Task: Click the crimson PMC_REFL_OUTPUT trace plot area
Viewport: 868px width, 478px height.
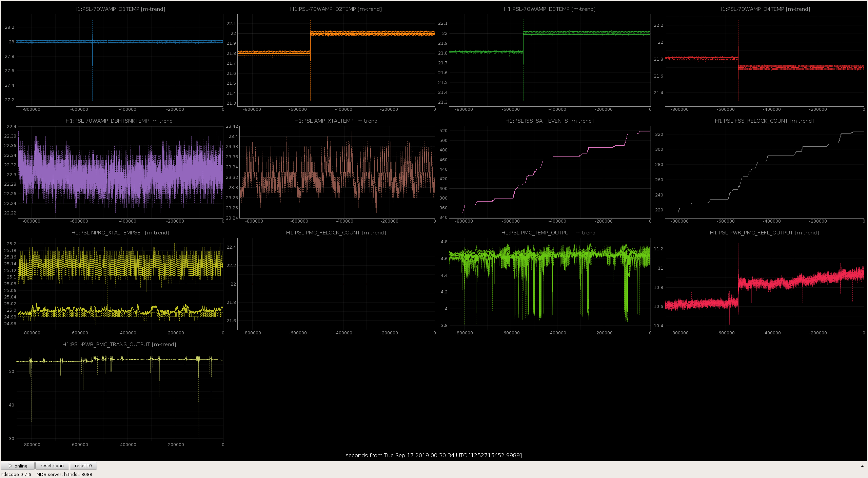Action: pyautogui.click(x=765, y=284)
